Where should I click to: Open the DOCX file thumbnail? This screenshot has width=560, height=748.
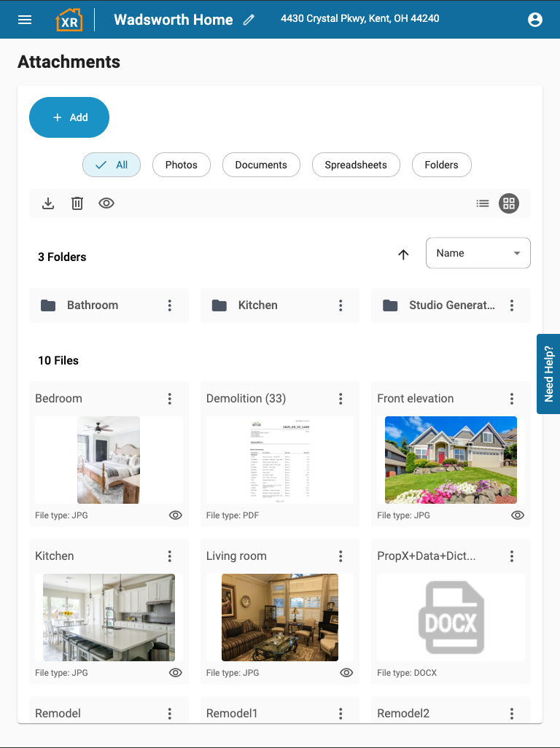click(451, 618)
